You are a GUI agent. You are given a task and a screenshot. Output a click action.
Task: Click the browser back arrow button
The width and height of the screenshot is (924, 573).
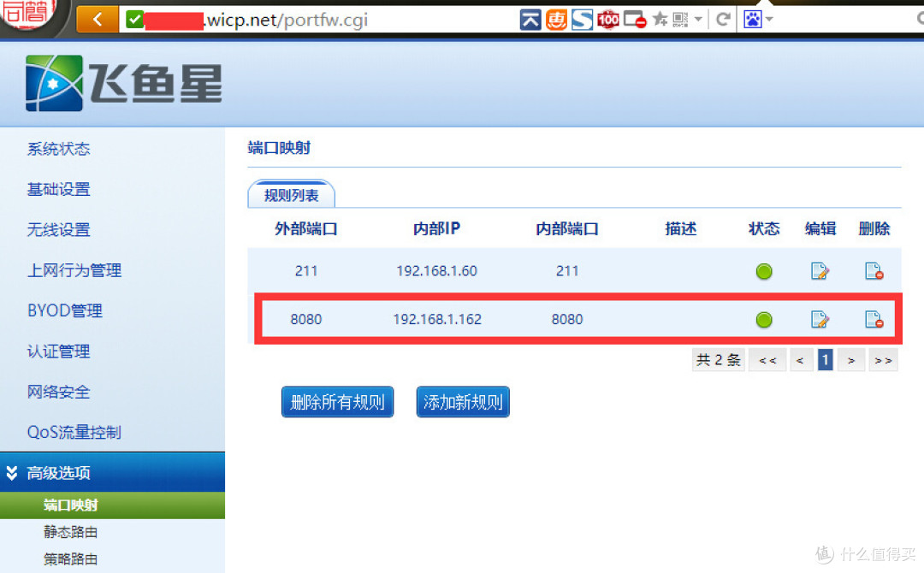click(x=98, y=20)
